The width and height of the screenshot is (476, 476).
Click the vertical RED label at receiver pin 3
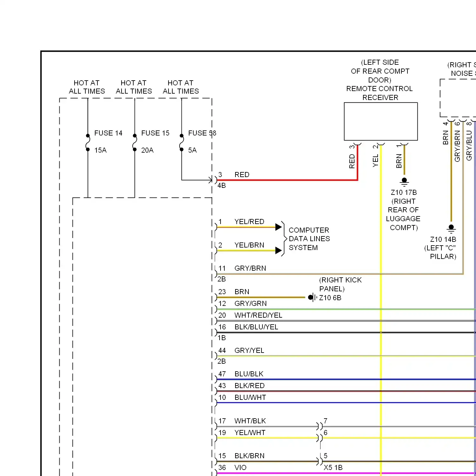[352, 161]
